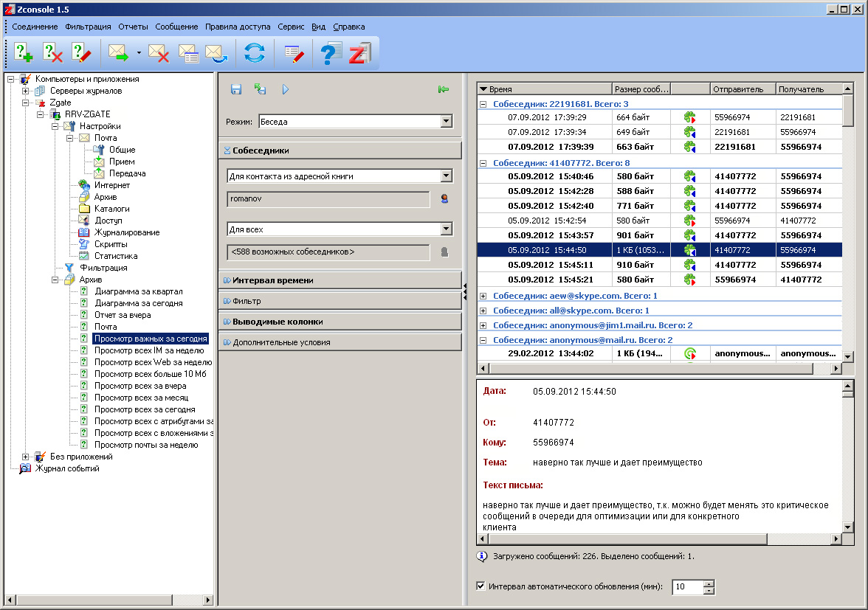The image size is (868, 610).
Task: Click the red Z about icon
Action: click(359, 53)
